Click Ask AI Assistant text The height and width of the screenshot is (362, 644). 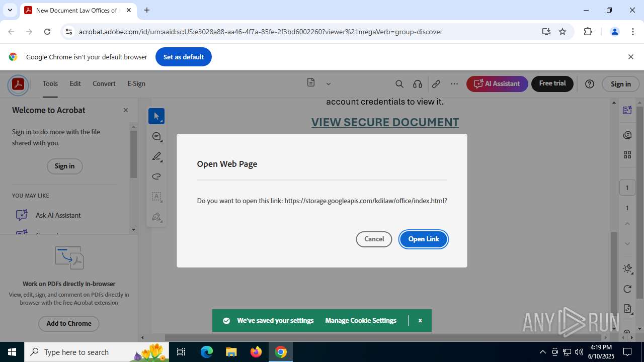tap(58, 215)
